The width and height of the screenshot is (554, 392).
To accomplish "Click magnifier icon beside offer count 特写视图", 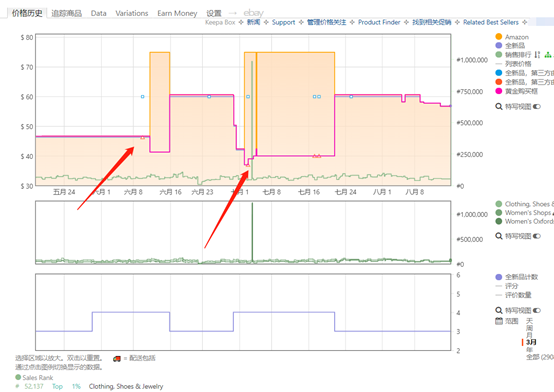I will point(499,310).
